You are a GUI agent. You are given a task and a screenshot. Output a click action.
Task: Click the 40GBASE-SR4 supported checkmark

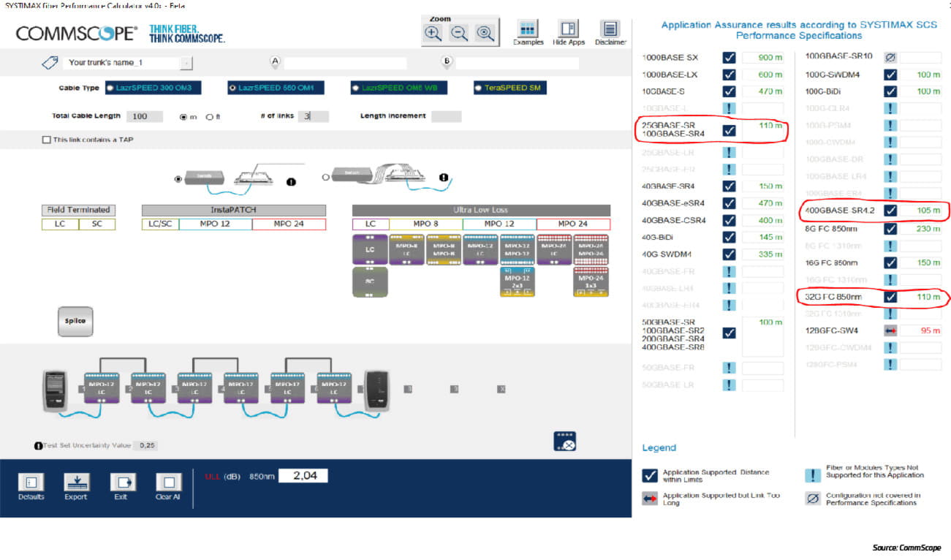pos(729,186)
